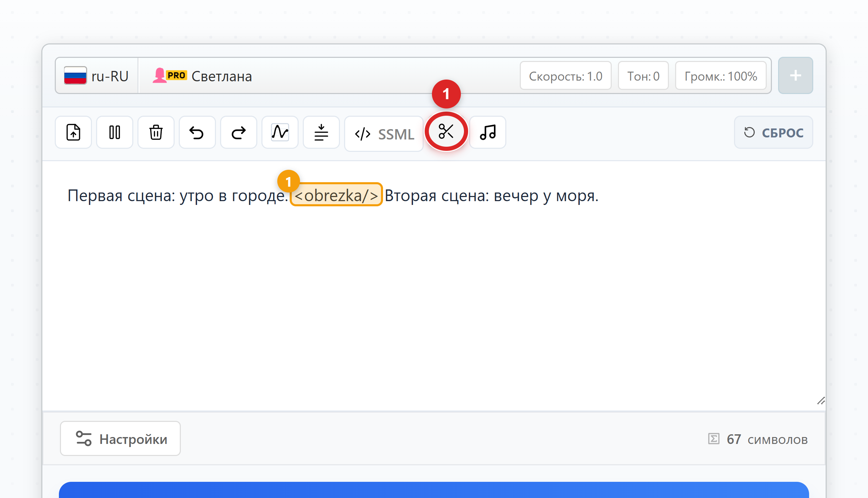Insert a pause with the pause icon
The image size is (868, 498).
coord(115,133)
